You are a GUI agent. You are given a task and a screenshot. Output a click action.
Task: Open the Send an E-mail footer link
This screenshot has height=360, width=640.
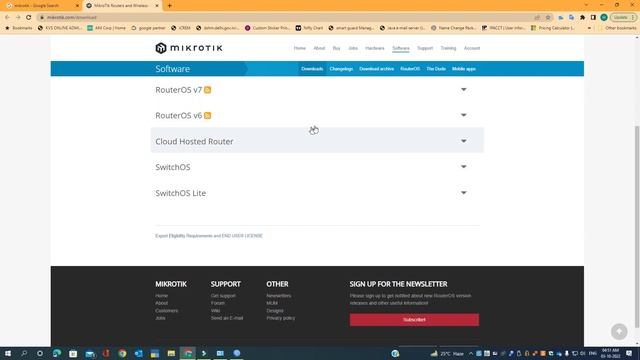coord(227,318)
